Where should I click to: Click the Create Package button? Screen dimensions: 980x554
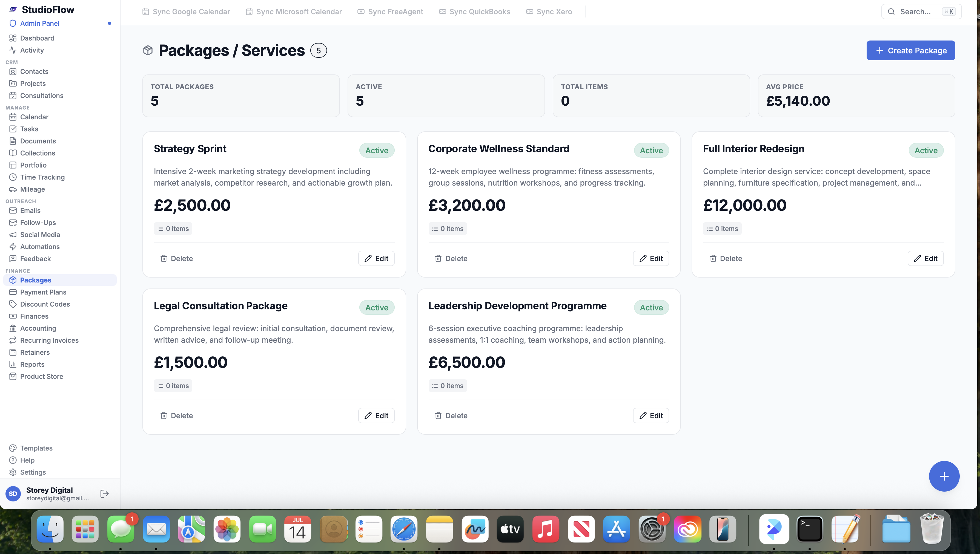tap(910, 50)
